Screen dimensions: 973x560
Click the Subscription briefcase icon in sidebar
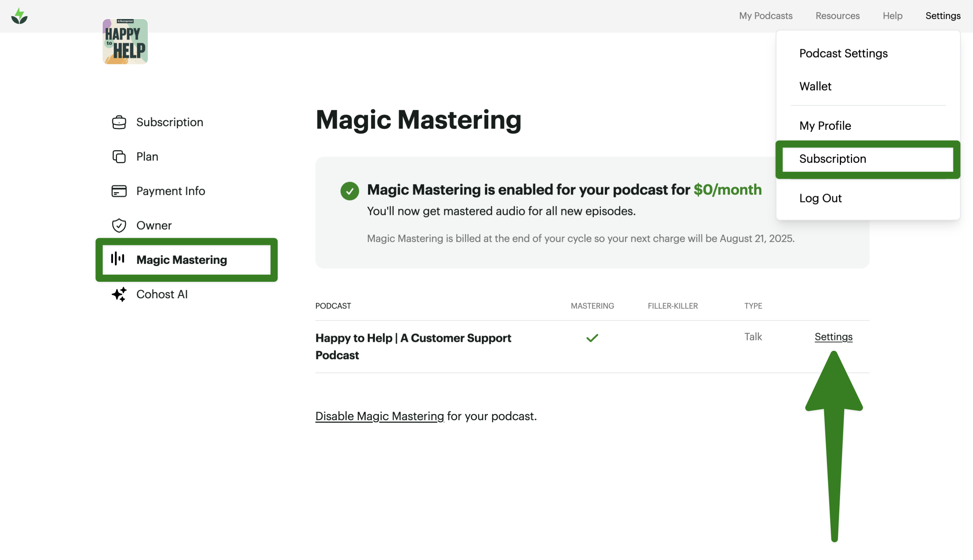119,122
